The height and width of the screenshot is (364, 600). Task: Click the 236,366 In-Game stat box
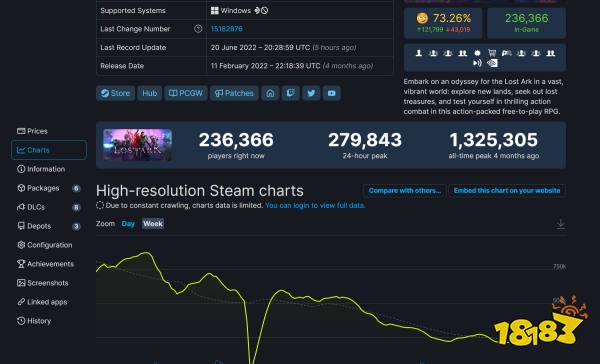pyautogui.click(x=526, y=23)
